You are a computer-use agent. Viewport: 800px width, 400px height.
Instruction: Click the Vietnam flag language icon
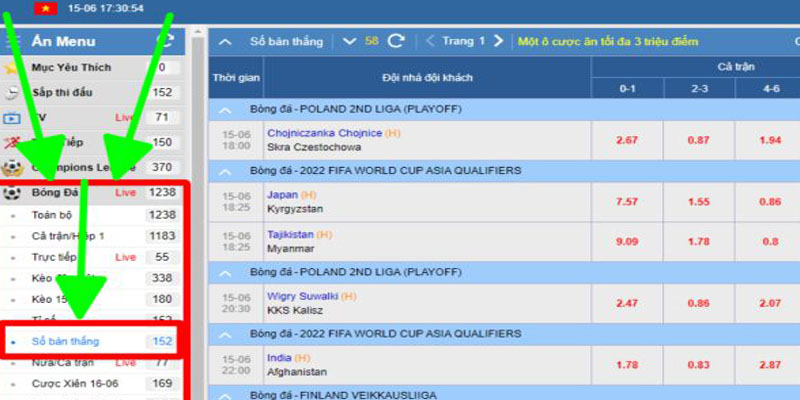coord(45,8)
